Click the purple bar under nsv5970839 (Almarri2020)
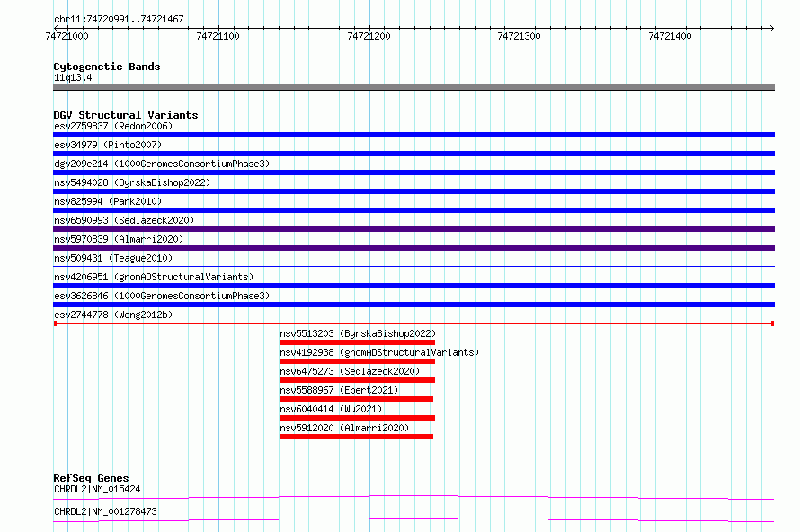Image resolution: width=800 pixels, height=532 pixels. pos(413,248)
